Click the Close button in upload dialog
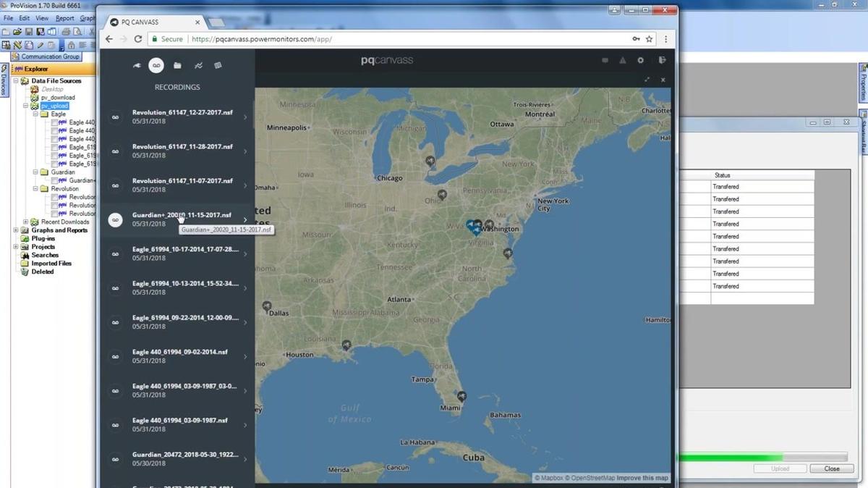Viewport: 868px width, 488px height. 831,468
